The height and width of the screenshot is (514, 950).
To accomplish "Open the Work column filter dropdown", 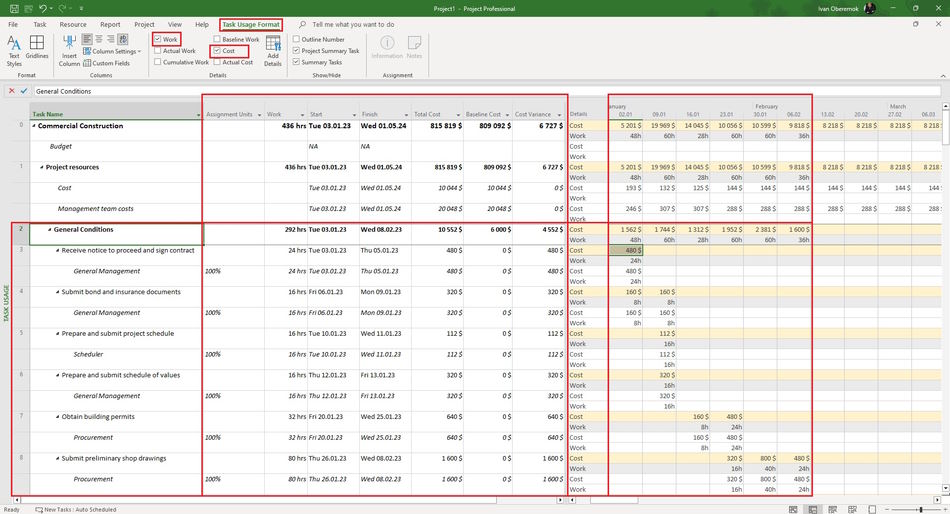I will coord(302,115).
